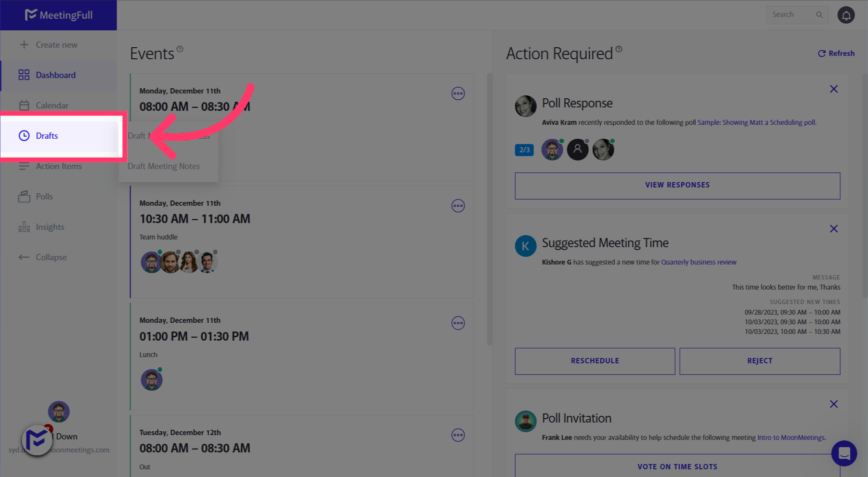Click Frank Lee's avatar in Poll Invitation
The image size is (868, 477).
click(x=526, y=421)
